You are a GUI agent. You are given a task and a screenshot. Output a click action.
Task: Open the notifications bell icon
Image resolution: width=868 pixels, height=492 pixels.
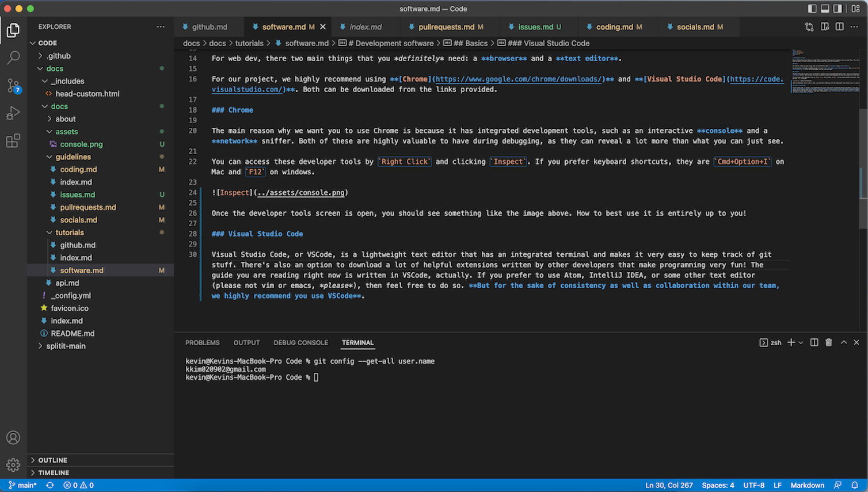click(855, 485)
